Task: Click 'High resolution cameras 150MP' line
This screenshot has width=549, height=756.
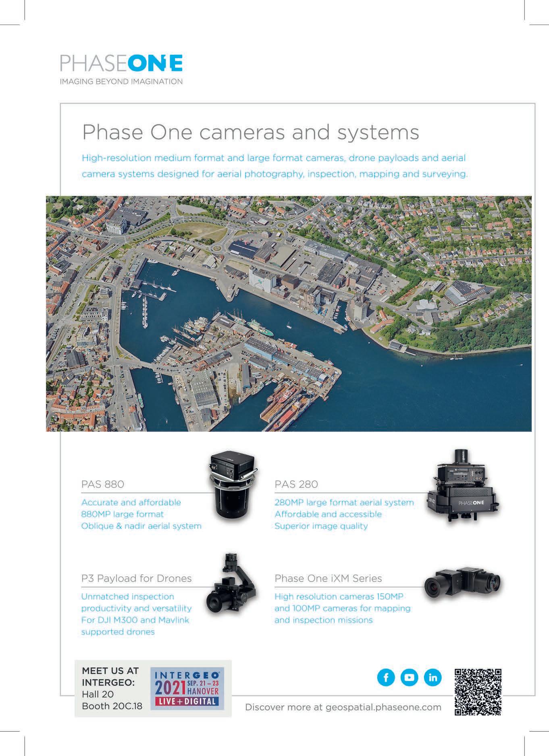Action: point(339,596)
